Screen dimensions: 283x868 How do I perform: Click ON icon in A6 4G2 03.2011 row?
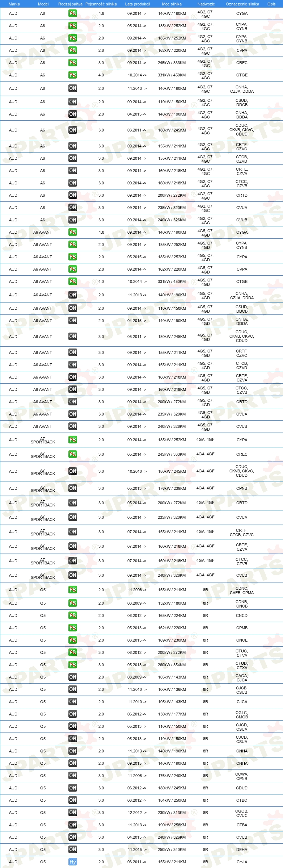(73, 130)
